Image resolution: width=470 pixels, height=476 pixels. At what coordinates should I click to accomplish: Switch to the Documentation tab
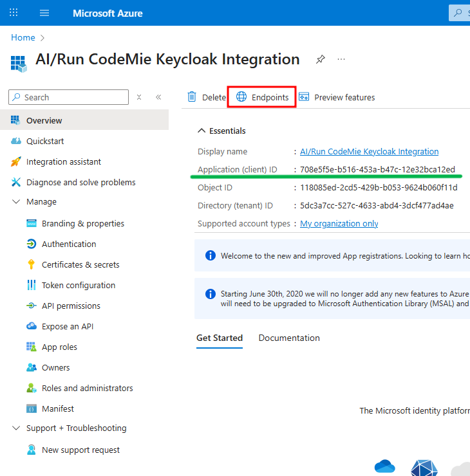tap(289, 338)
